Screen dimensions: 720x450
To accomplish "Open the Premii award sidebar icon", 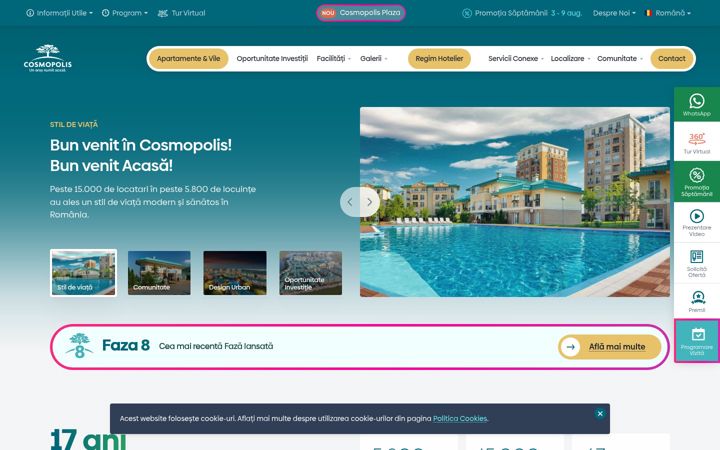I will [697, 301].
